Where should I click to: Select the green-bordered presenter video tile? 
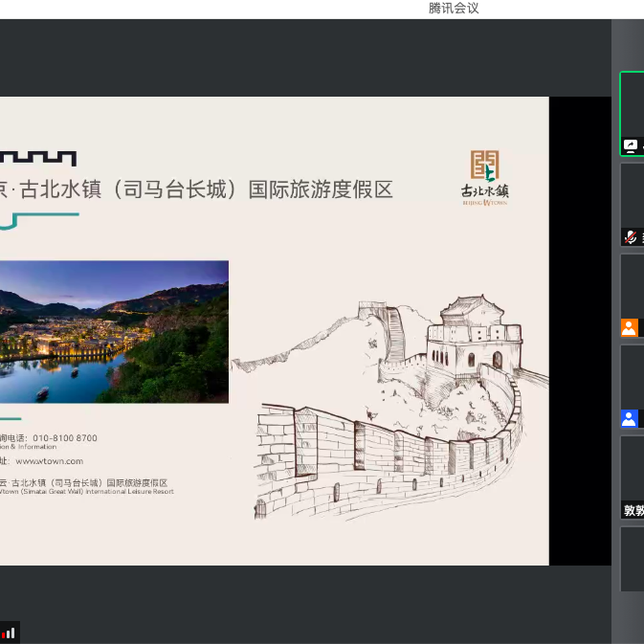633,114
